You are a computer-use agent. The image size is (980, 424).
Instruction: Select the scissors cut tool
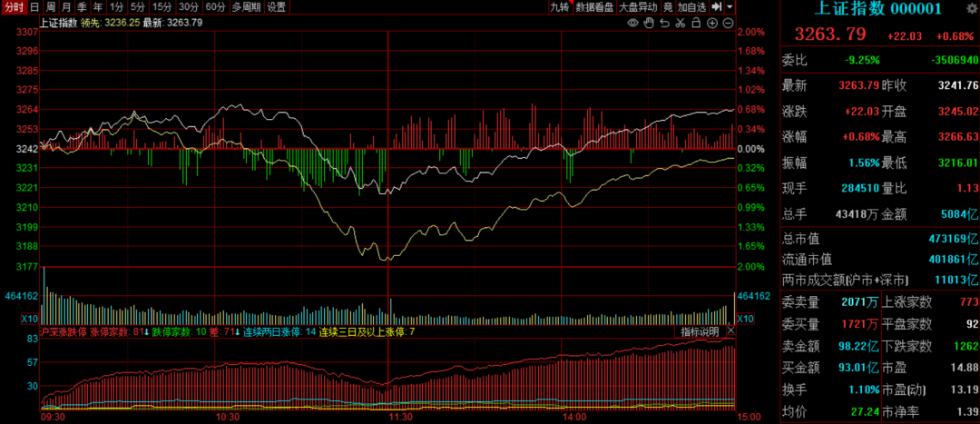pos(681,23)
